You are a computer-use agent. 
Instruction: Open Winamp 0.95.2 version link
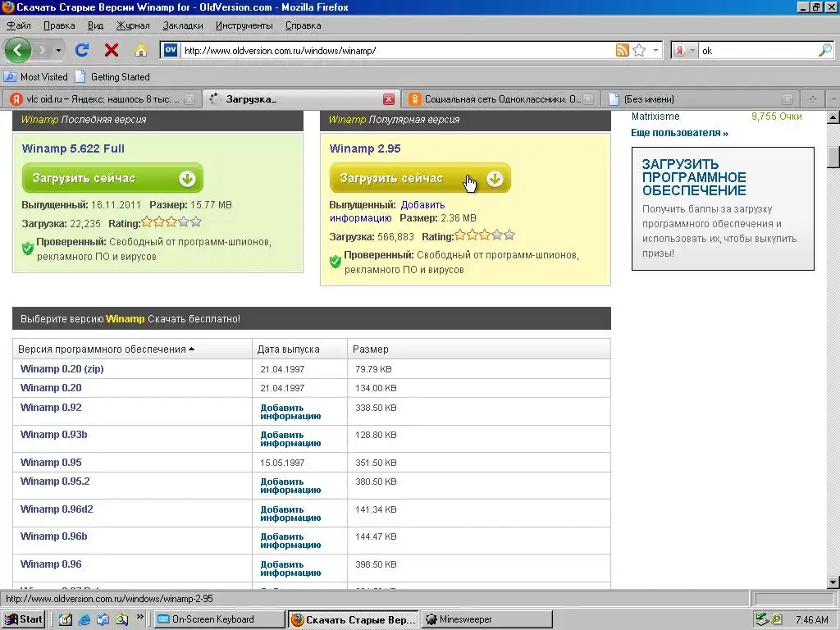point(55,481)
